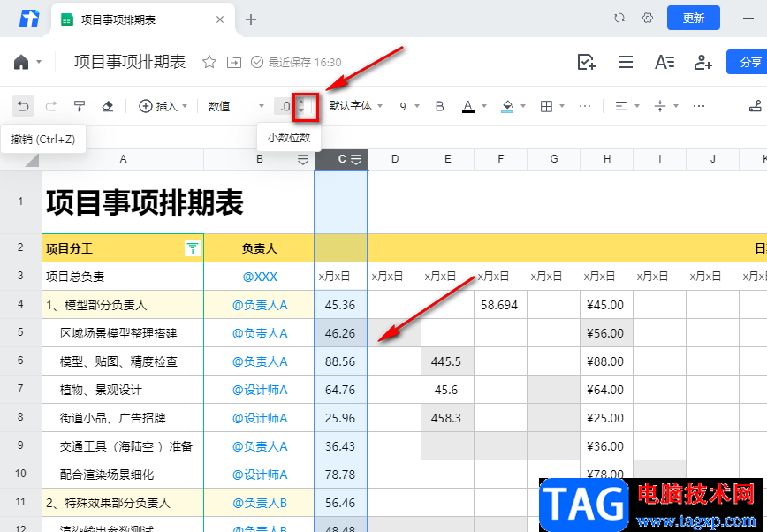Click the borders grid icon
Viewport: 767px width, 532px height.
coord(546,106)
